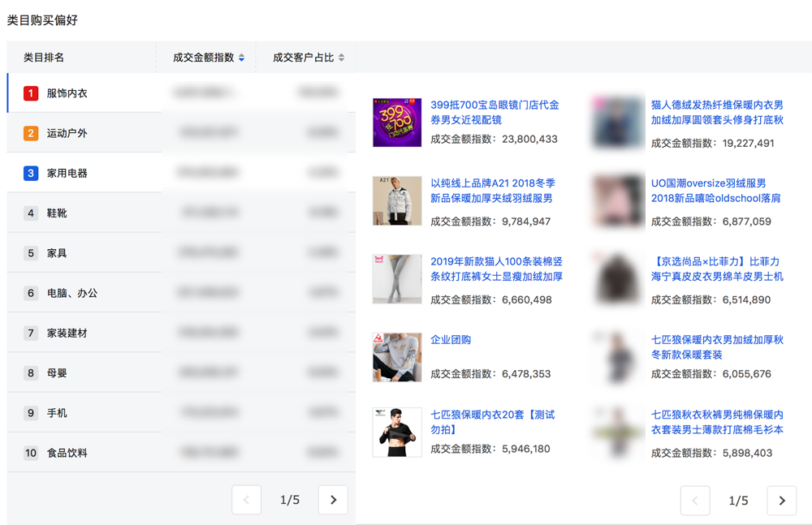Open the 七匹狼保暖内衣男加绒加厚 product link

[x=717, y=347]
